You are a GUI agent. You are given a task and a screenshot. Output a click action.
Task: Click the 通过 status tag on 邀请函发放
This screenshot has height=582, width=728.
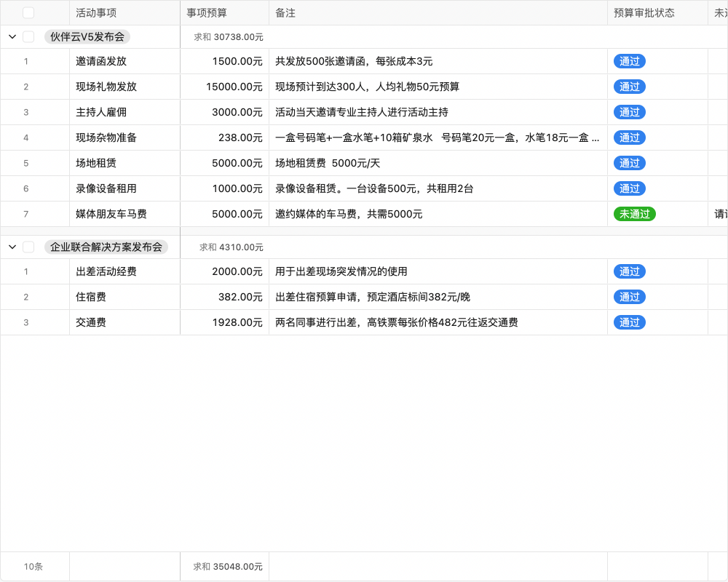(x=629, y=61)
